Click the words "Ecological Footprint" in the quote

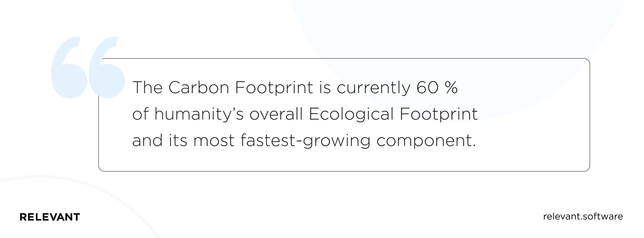point(393,114)
